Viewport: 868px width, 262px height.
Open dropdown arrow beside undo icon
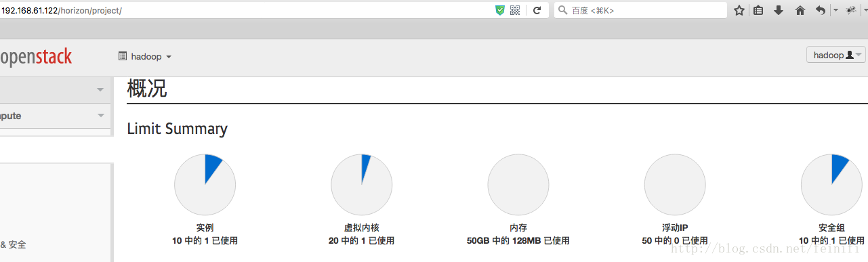(x=835, y=10)
